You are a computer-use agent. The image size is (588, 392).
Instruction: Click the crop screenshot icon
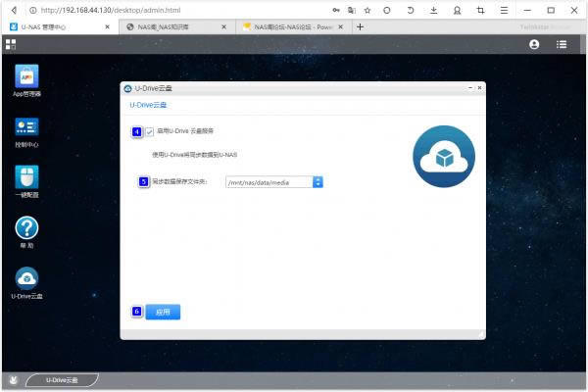coord(480,10)
